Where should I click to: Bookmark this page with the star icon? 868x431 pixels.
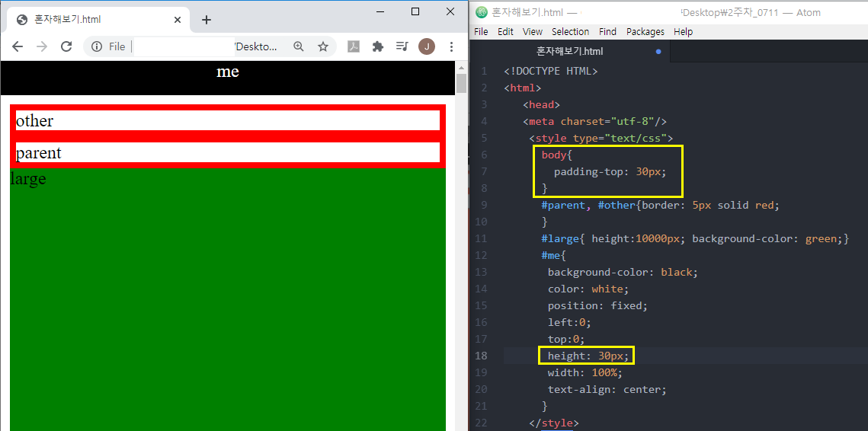pyautogui.click(x=322, y=46)
